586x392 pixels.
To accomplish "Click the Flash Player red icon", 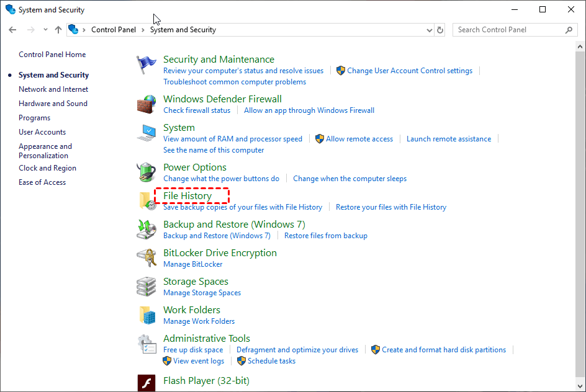I will point(146,383).
